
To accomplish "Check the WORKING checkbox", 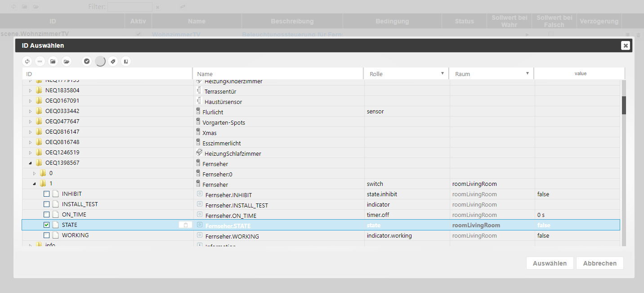I will click(47, 235).
